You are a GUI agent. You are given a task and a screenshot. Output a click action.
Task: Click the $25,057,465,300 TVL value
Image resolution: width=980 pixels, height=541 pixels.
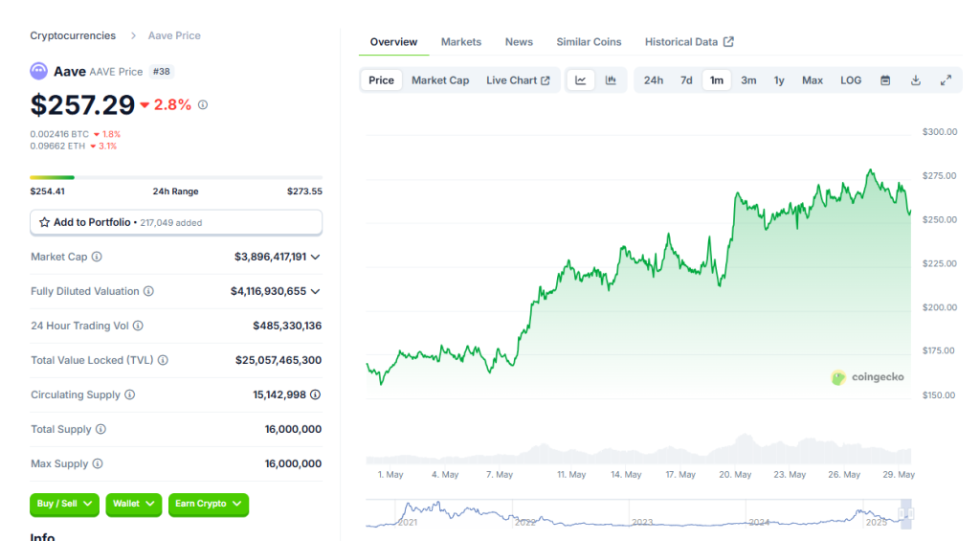click(x=278, y=360)
